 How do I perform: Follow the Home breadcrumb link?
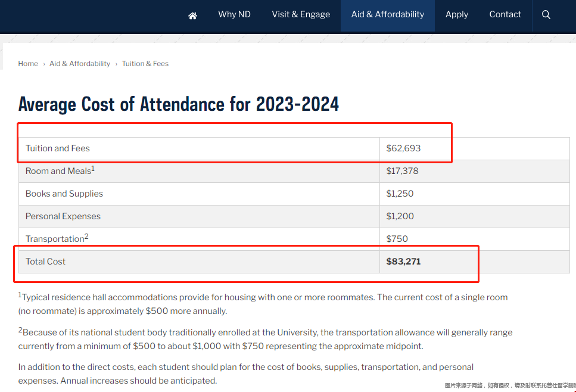(x=28, y=64)
